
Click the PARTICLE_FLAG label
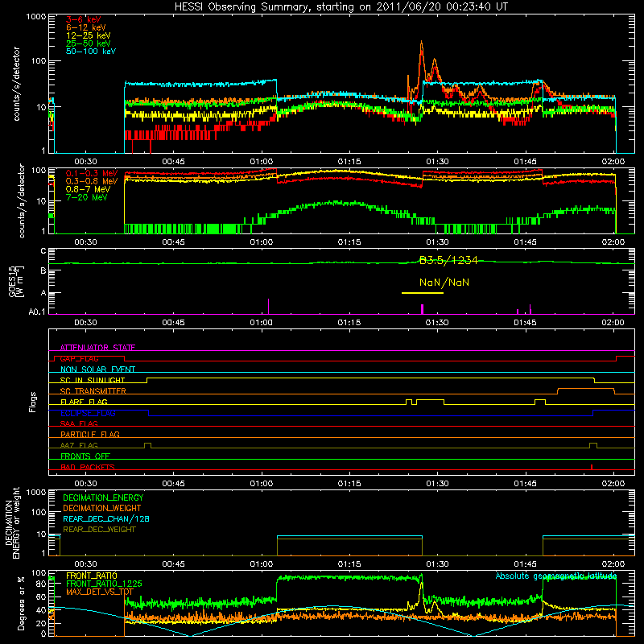pyautogui.click(x=90, y=434)
